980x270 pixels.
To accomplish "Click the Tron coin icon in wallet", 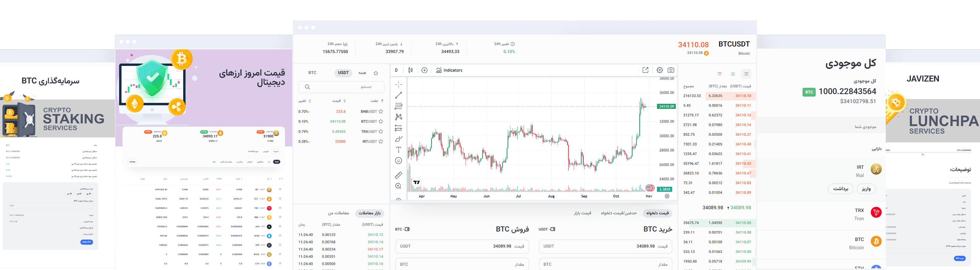I will click(876, 212).
